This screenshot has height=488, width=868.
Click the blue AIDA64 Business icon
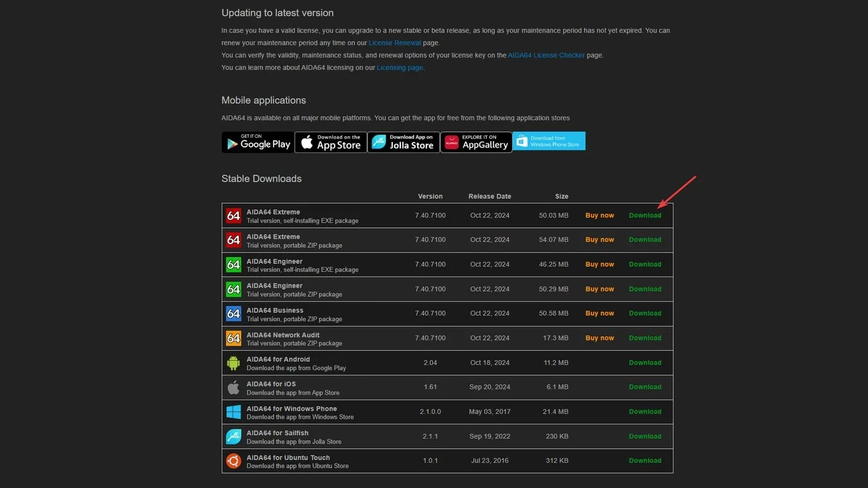pyautogui.click(x=233, y=314)
